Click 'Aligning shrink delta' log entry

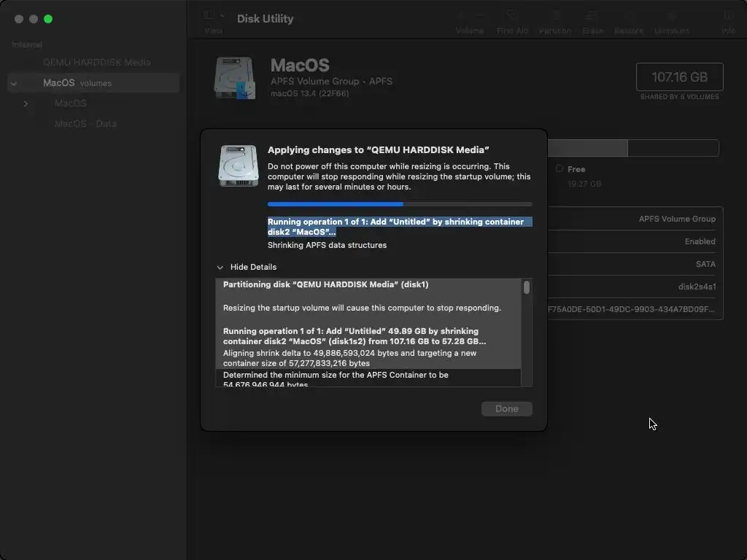(x=349, y=358)
